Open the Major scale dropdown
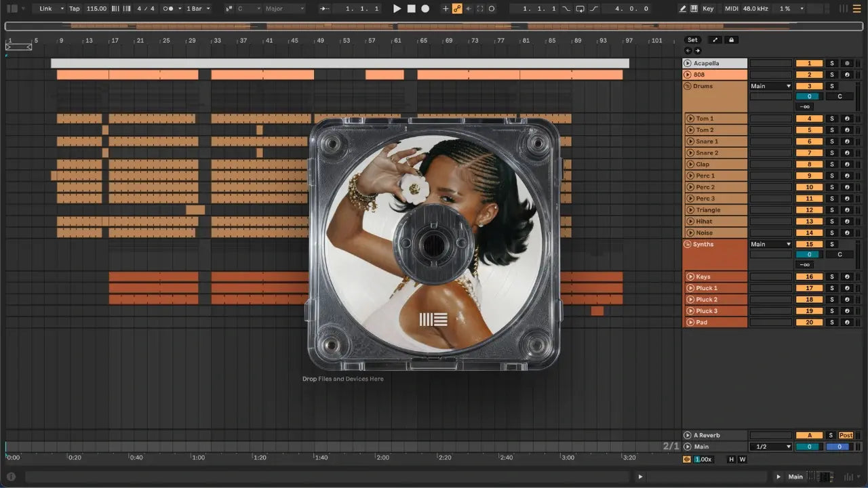 coord(284,9)
